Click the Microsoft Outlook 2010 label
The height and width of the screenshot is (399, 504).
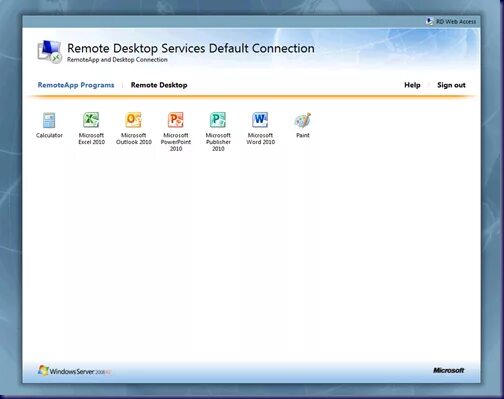134,139
